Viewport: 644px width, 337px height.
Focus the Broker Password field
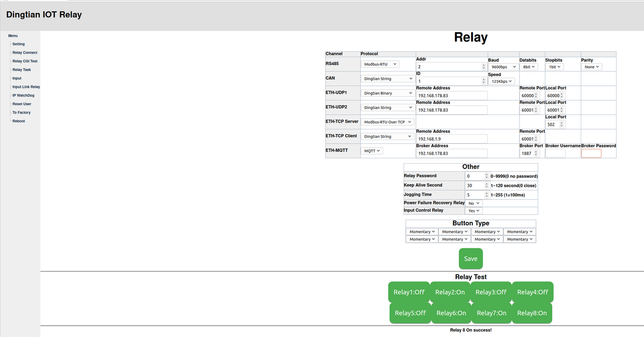tap(591, 153)
